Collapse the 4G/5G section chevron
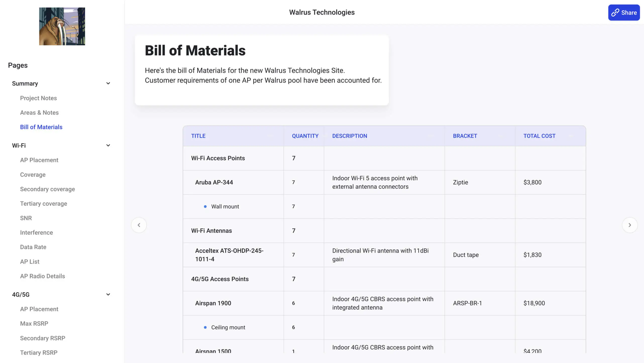 point(108,295)
